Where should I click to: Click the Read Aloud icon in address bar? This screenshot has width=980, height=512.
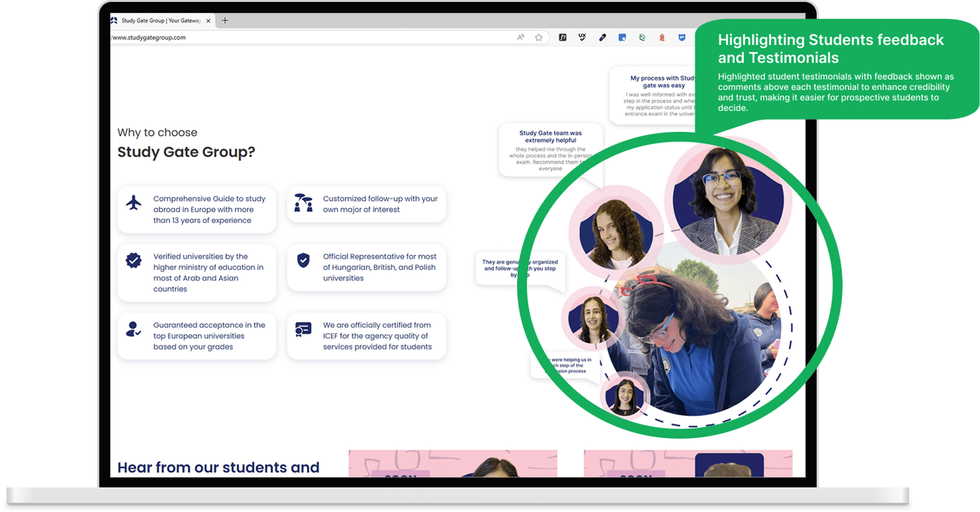tap(521, 37)
